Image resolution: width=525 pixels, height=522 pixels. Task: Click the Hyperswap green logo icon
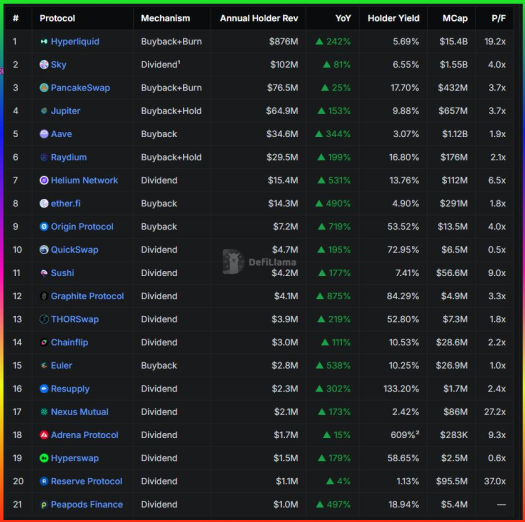44,458
